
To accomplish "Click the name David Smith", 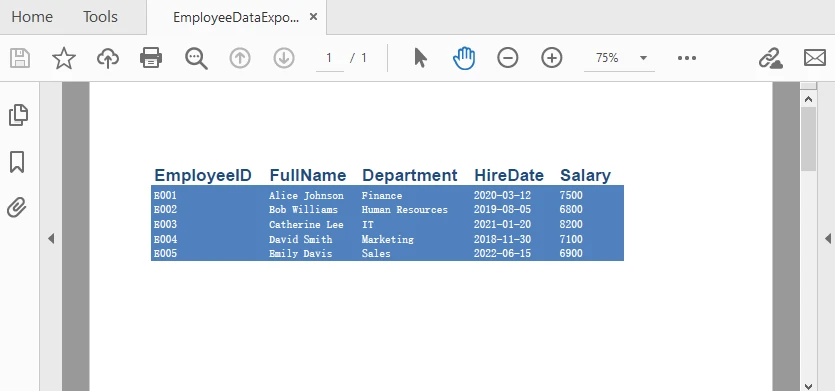I will tap(300, 239).
